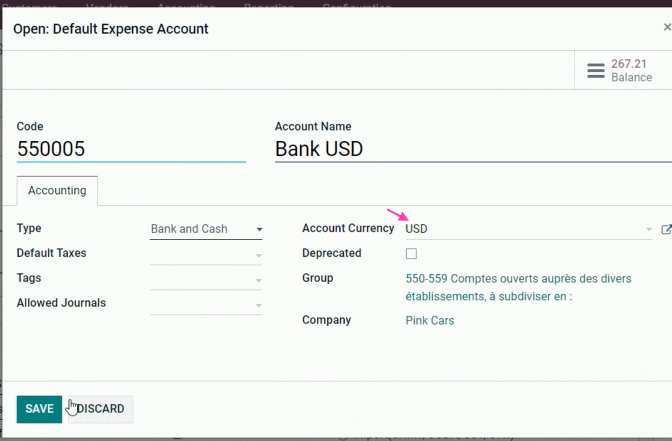The image size is (672, 441).
Task: Discard changes with the Discard button
Action: (101, 409)
